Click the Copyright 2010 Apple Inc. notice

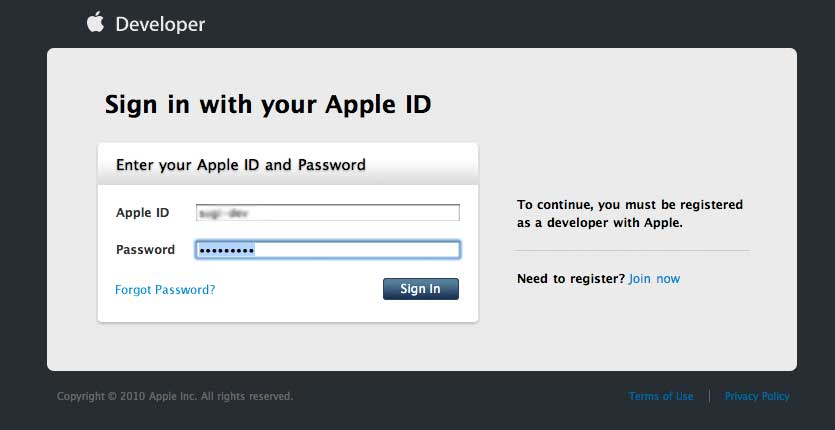175,397
